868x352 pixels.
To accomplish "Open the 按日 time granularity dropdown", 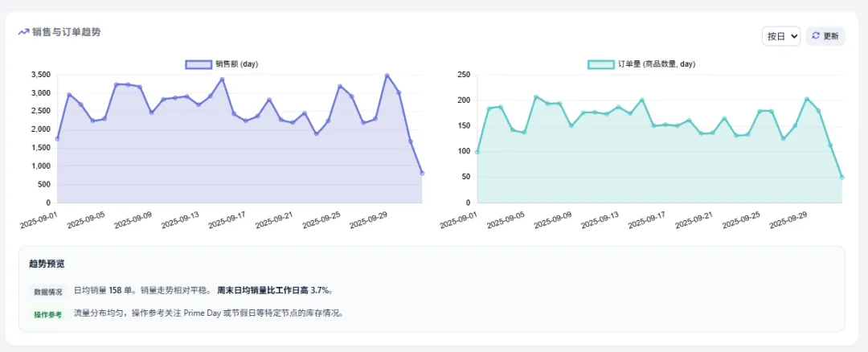I will [x=780, y=36].
